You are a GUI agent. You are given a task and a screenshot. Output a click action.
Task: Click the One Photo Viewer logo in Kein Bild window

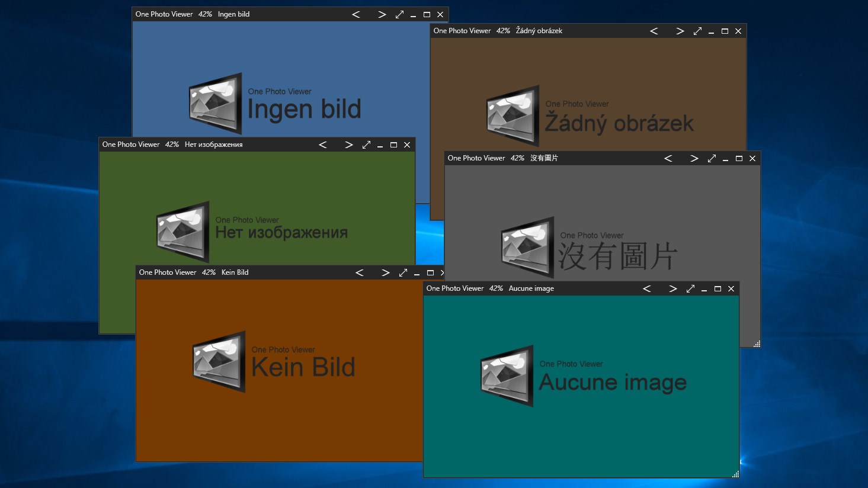(217, 361)
